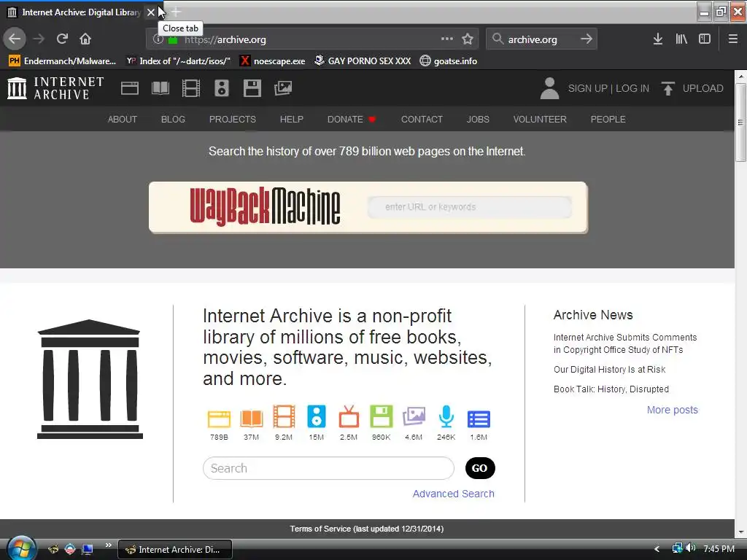Open the HELP menu item
Screen dimensions: 747x560
pos(292,119)
